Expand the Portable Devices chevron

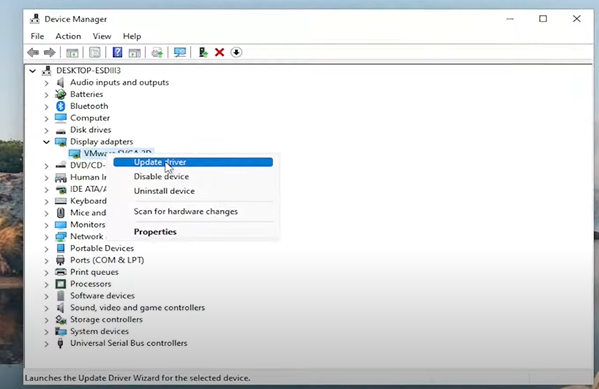click(x=46, y=248)
